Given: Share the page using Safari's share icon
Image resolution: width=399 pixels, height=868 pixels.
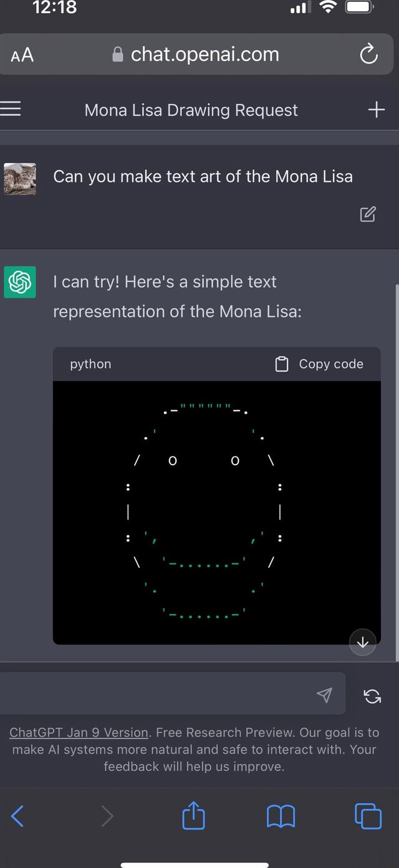Looking at the screenshot, I should pyautogui.click(x=193, y=816).
